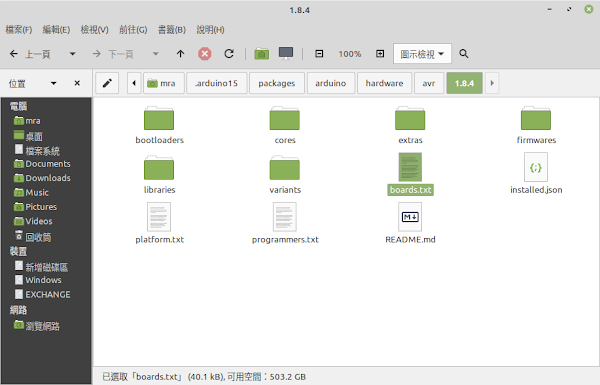Select the README.md file
The width and height of the screenshot is (600, 385).
coord(410,223)
